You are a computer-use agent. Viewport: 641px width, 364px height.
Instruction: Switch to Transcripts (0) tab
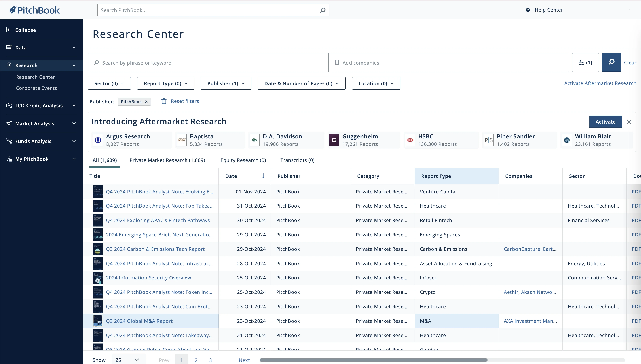pos(297,160)
